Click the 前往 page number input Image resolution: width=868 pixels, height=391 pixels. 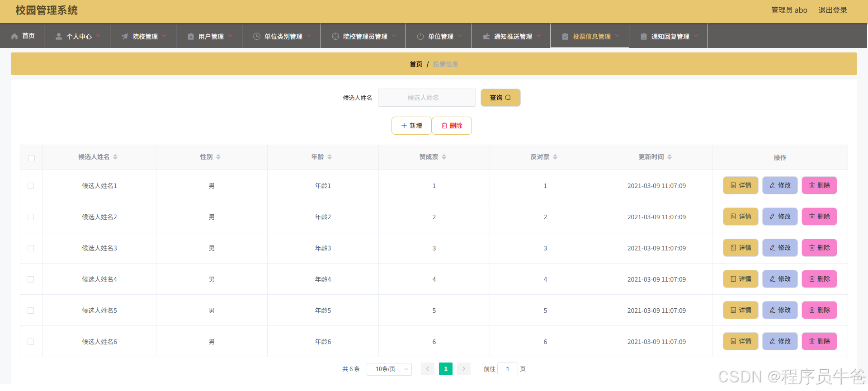click(x=508, y=369)
